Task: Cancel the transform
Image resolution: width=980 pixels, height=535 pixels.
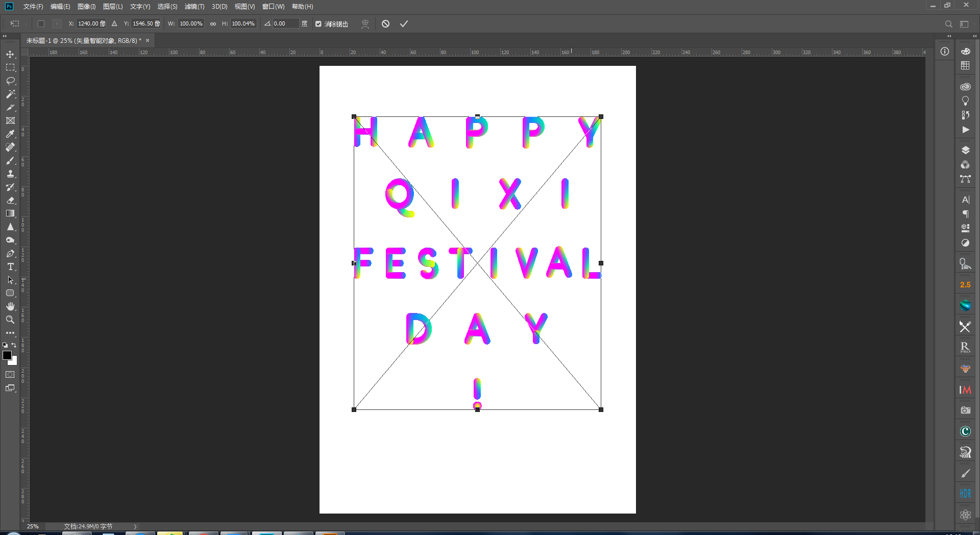Action: point(385,24)
